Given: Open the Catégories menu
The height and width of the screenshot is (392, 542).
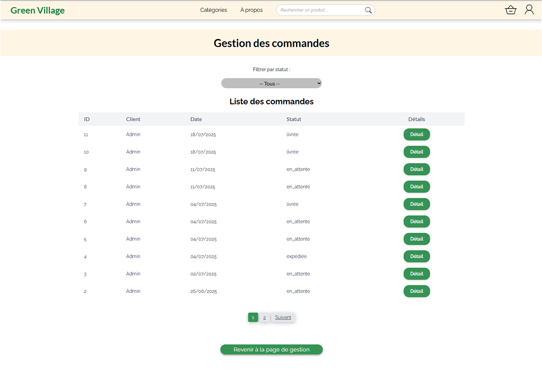Looking at the screenshot, I should pos(214,10).
